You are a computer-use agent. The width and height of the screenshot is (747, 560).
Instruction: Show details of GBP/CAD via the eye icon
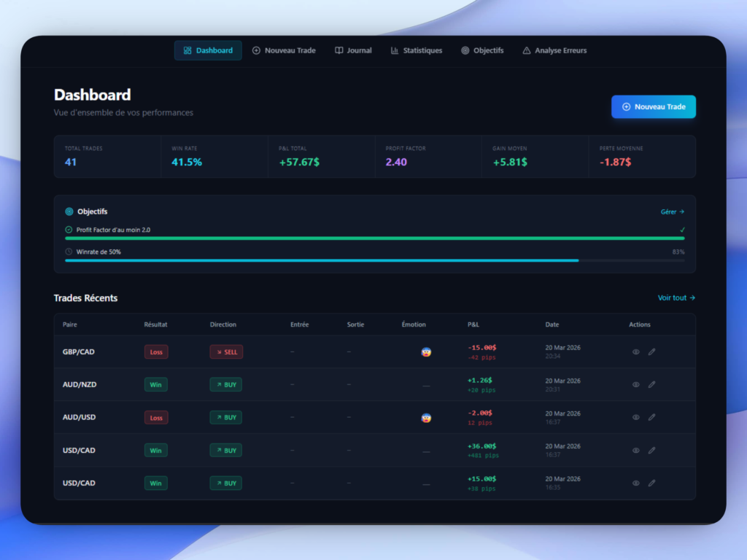tap(635, 351)
